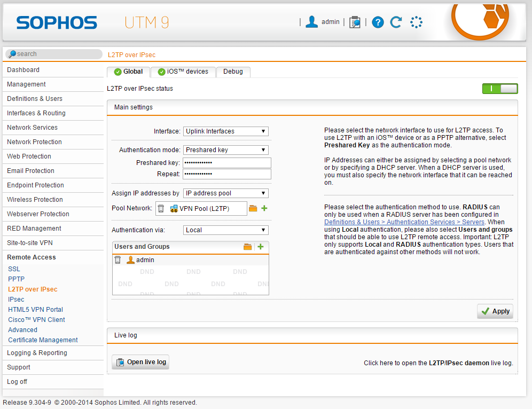
Task: Open Web Protection menu
Action: click(x=53, y=156)
